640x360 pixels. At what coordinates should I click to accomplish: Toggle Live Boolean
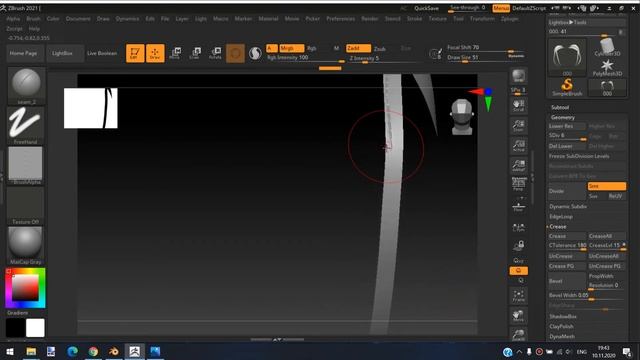102,53
